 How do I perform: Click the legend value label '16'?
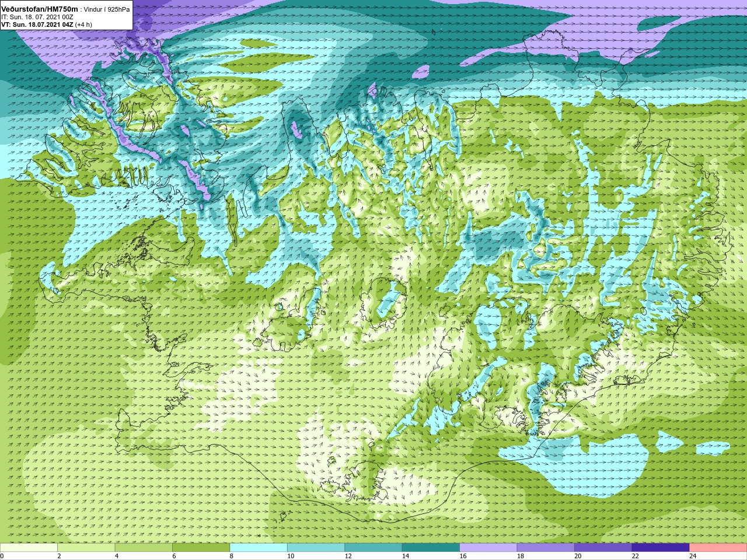(x=463, y=556)
